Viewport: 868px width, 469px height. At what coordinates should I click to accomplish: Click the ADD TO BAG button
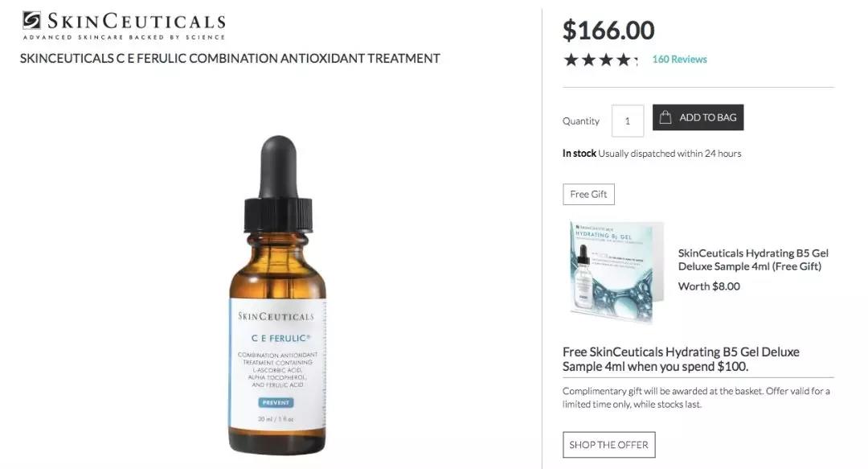[x=698, y=117]
